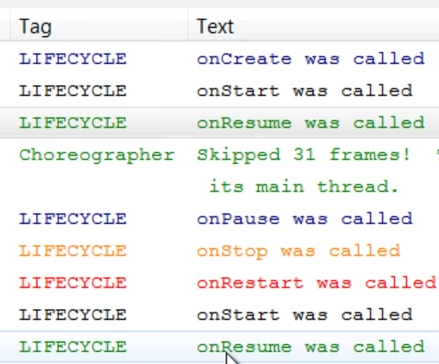The width and height of the screenshot is (439, 364).
Task: Click the red LIFECYCLE tag of onRestart
Action: pyautogui.click(x=73, y=283)
